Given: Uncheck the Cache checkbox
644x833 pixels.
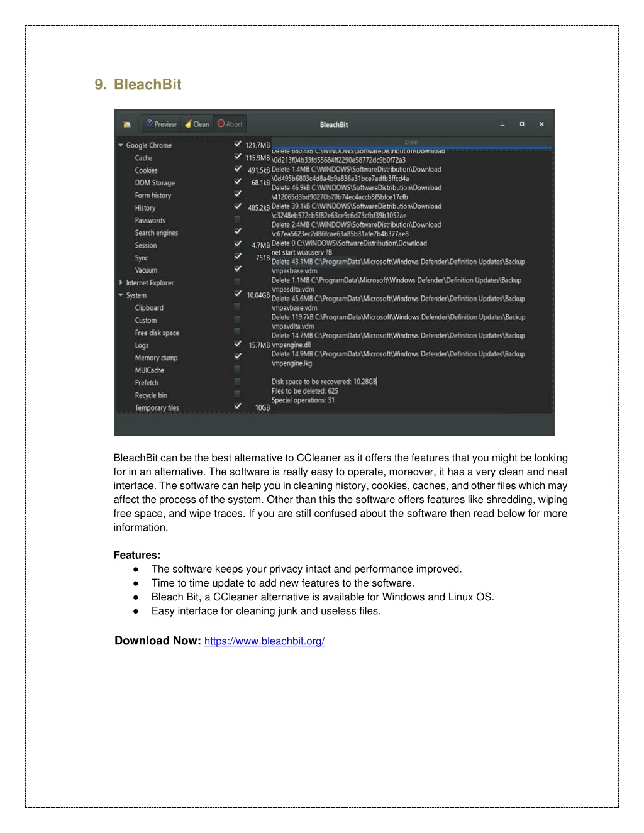Looking at the screenshot, I should click(x=238, y=157).
